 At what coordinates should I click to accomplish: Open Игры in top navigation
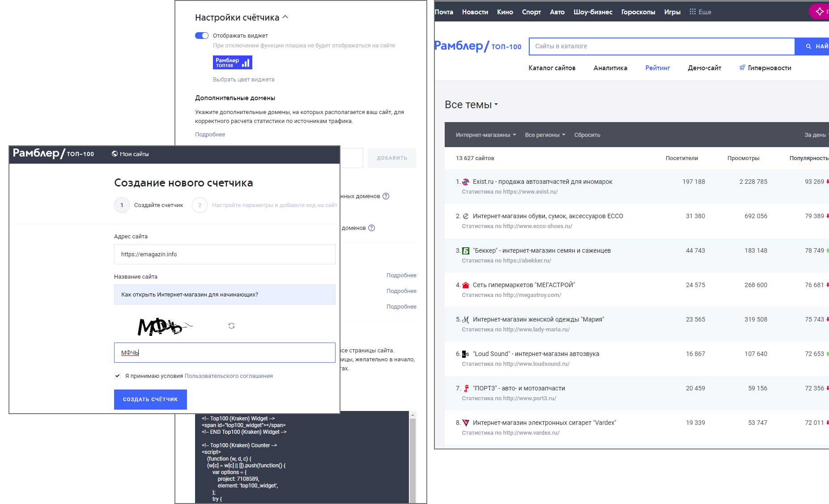point(672,12)
